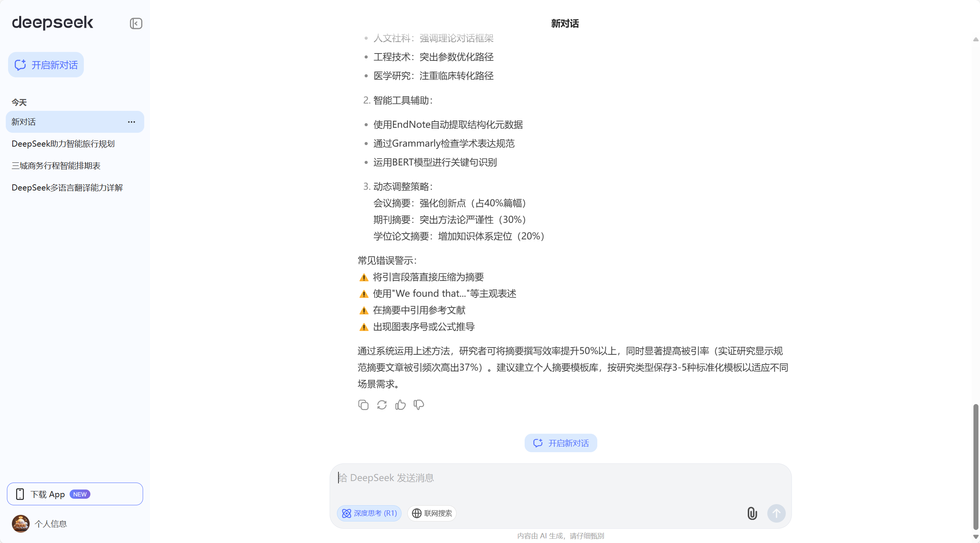Image resolution: width=980 pixels, height=543 pixels.
Task: Start a new chat from the sidebar
Action: (45, 65)
